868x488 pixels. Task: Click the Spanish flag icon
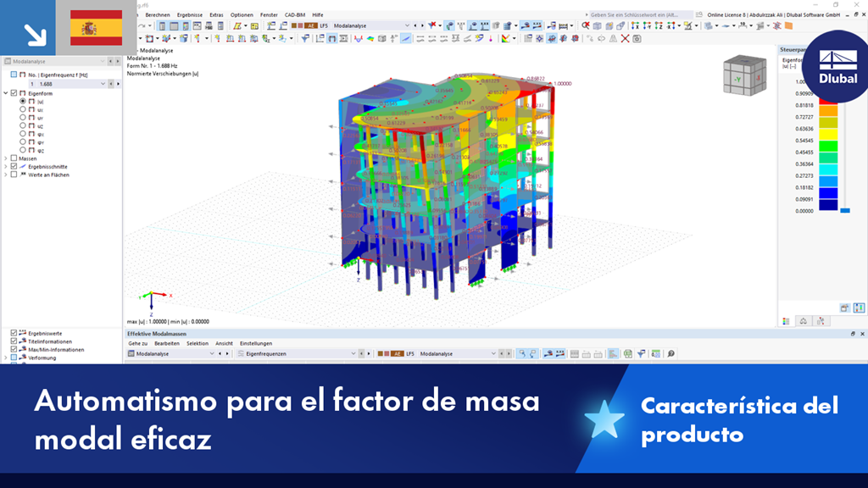(96, 28)
